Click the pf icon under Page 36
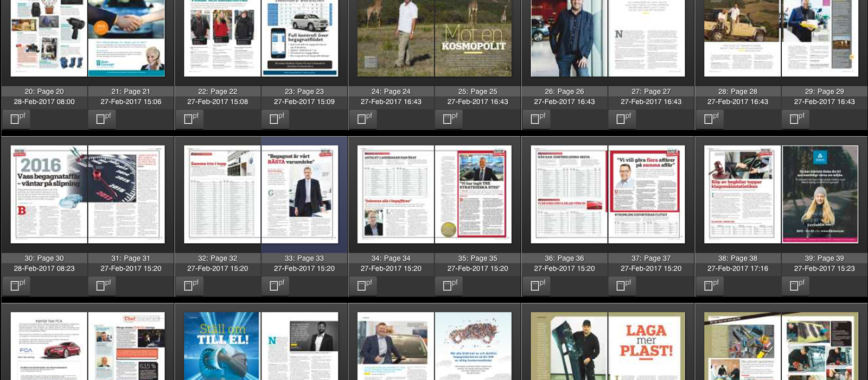Screen dimensions: 868x380 [537, 285]
